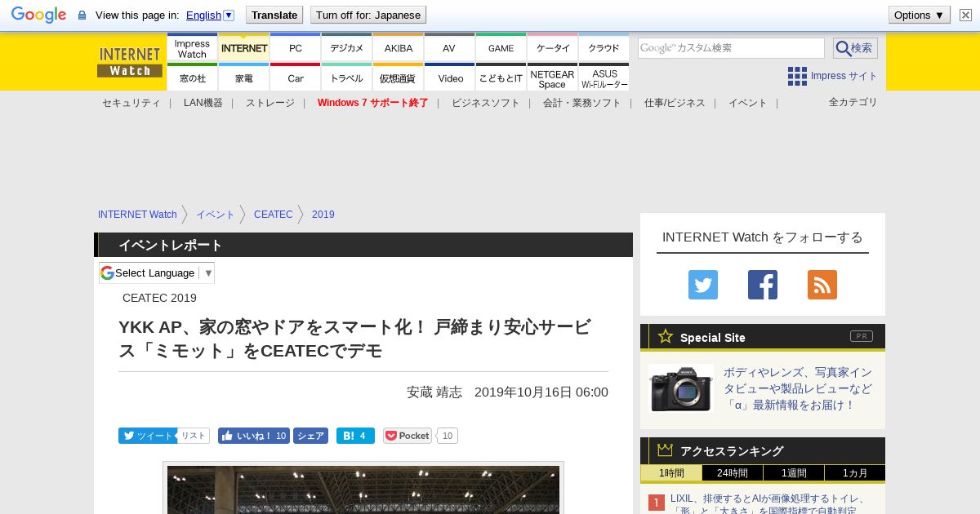Open the English language dropdown
This screenshot has height=514, width=980.
click(x=210, y=15)
